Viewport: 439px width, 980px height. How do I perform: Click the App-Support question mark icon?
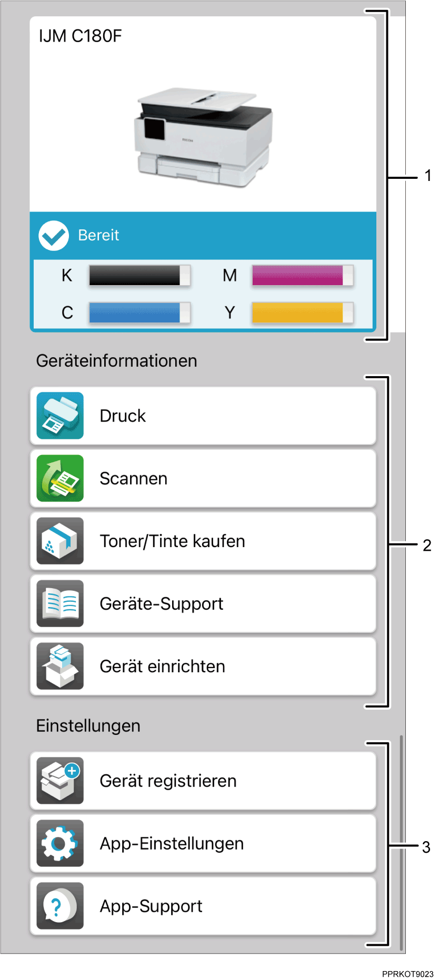[x=59, y=906]
